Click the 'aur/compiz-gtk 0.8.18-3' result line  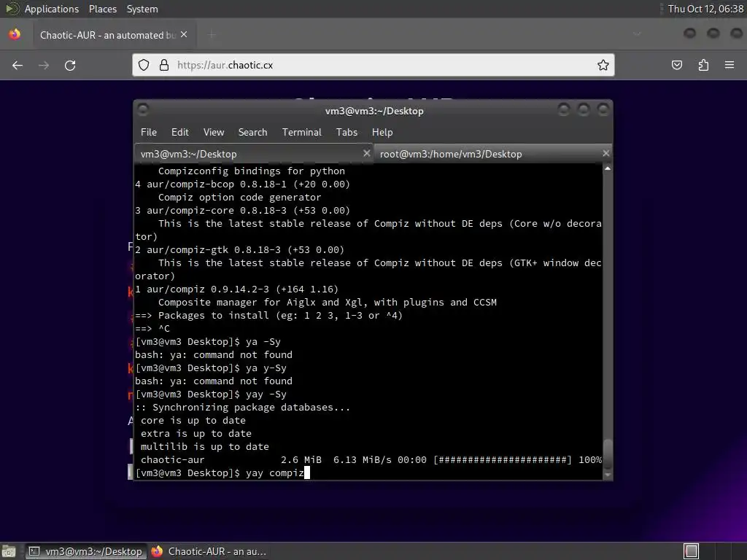click(239, 249)
